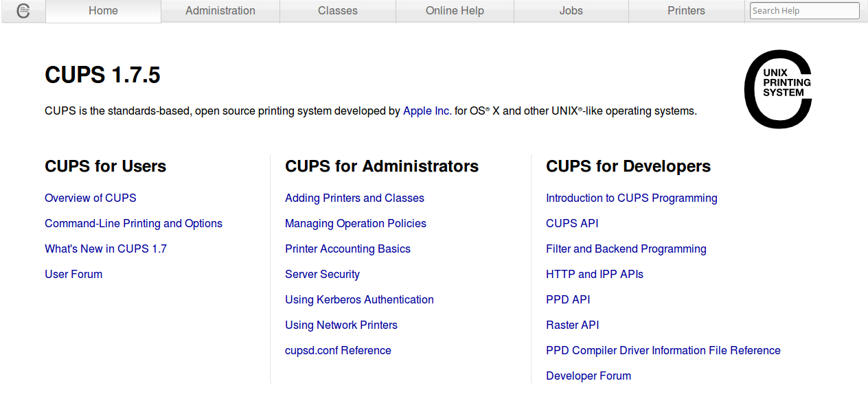Click the CUPS 1.7.5 page heading
The width and height of the screenshot is (868, 403).
coord(102,75)
